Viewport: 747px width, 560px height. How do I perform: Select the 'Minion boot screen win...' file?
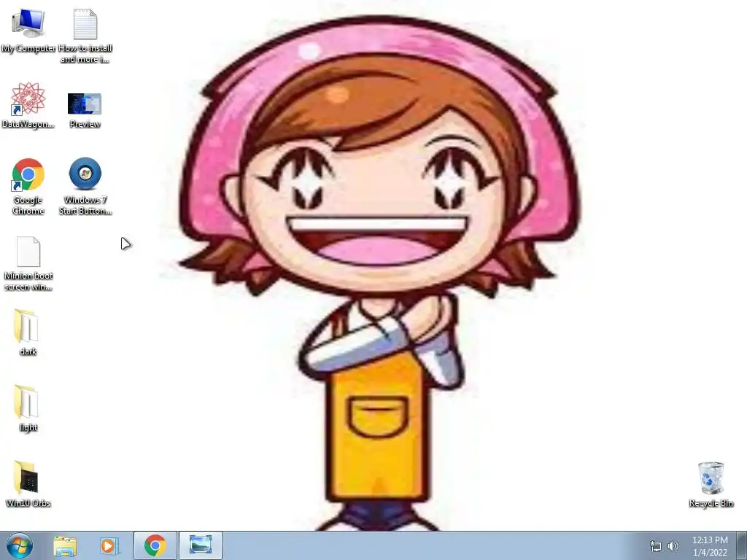pos(28,263)
